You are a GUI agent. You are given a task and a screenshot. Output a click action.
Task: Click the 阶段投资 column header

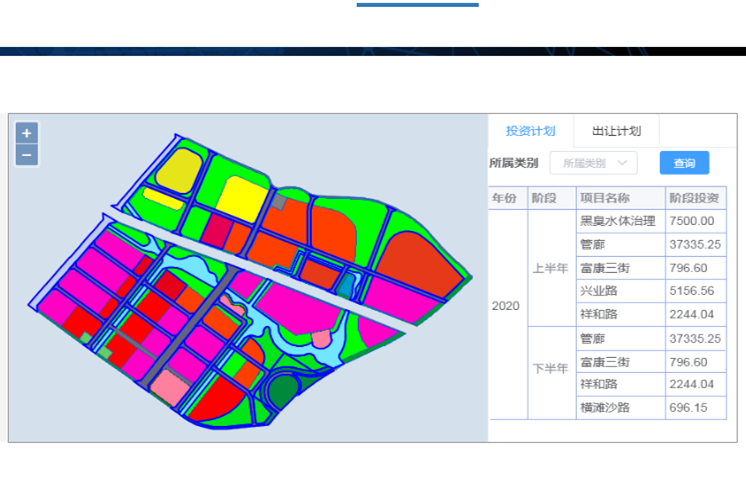(x=696, y=198)
